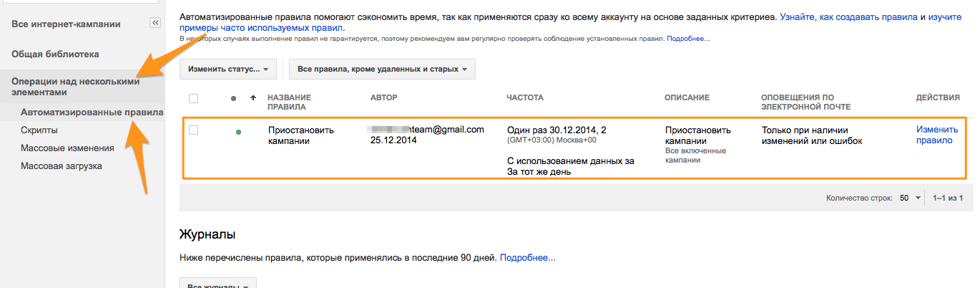Expand the Все правила, кроме удаленных и старых filter
This screenshot has width=980, height=288.
pyautogui.click(x=382, y=69)
